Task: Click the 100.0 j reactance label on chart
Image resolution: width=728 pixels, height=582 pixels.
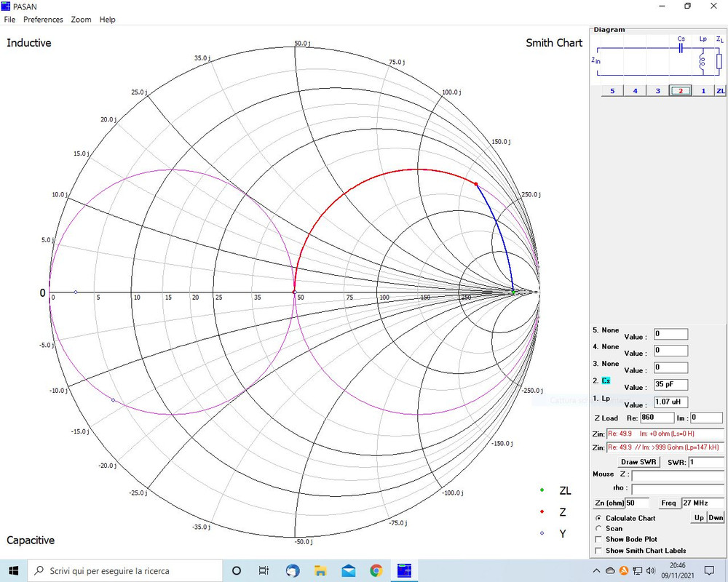Action: pyautogui.click(x=451, y=92)
